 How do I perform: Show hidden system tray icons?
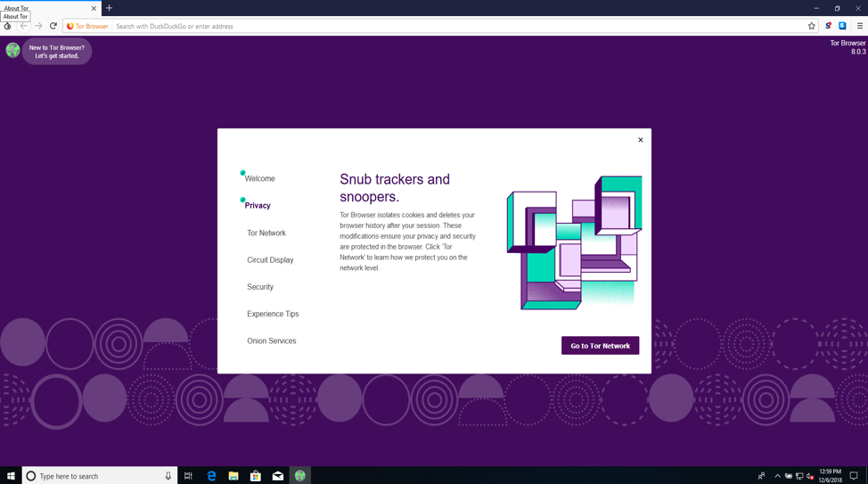778,476
